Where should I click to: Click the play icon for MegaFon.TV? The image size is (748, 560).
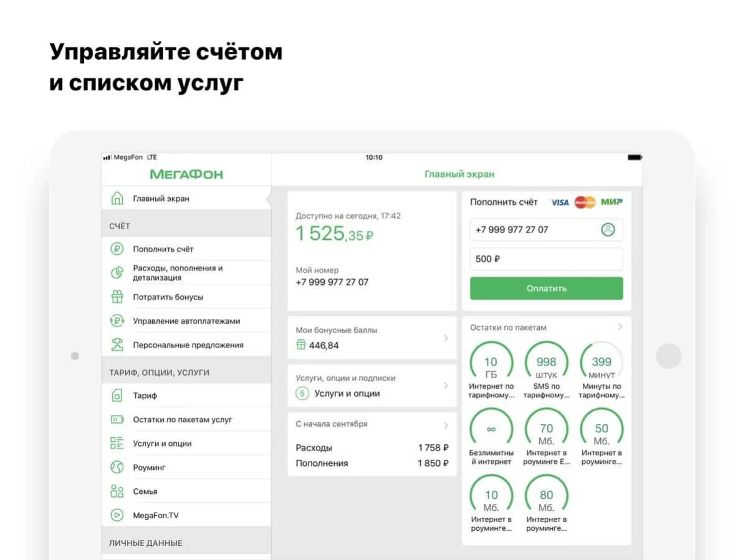pyautogui.click(x=117, y=515)
